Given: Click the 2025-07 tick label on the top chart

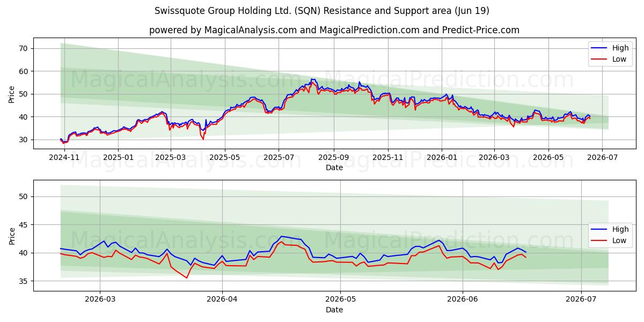Looking at the screenshot, I should [x=279, y=158].
